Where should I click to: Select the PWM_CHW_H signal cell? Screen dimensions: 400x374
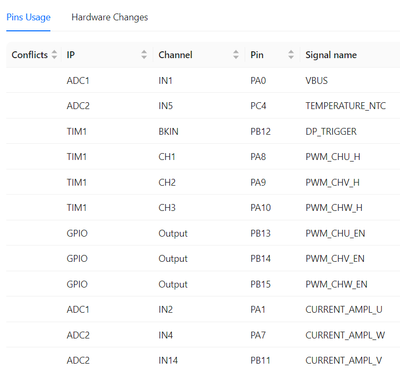(334, 208)
